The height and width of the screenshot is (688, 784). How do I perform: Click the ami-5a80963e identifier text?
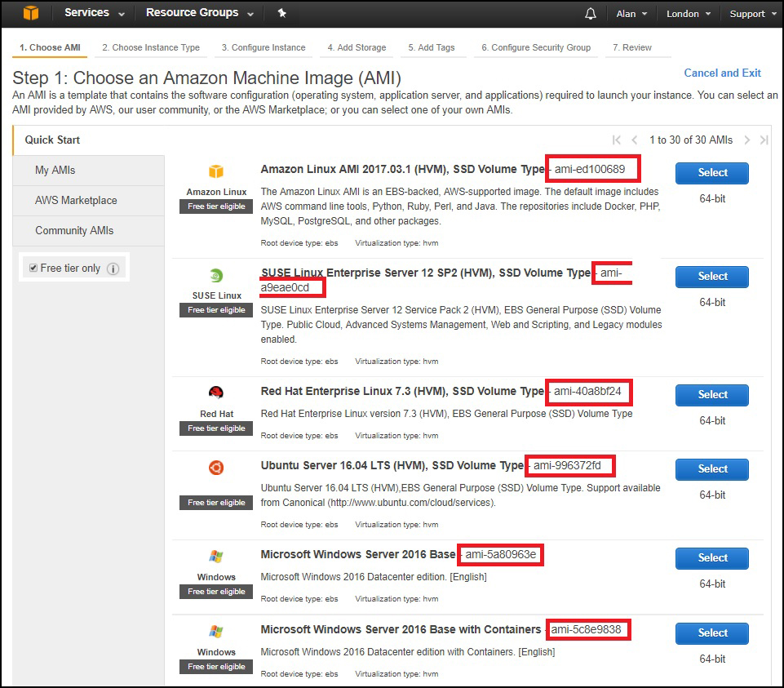[500, 554]
